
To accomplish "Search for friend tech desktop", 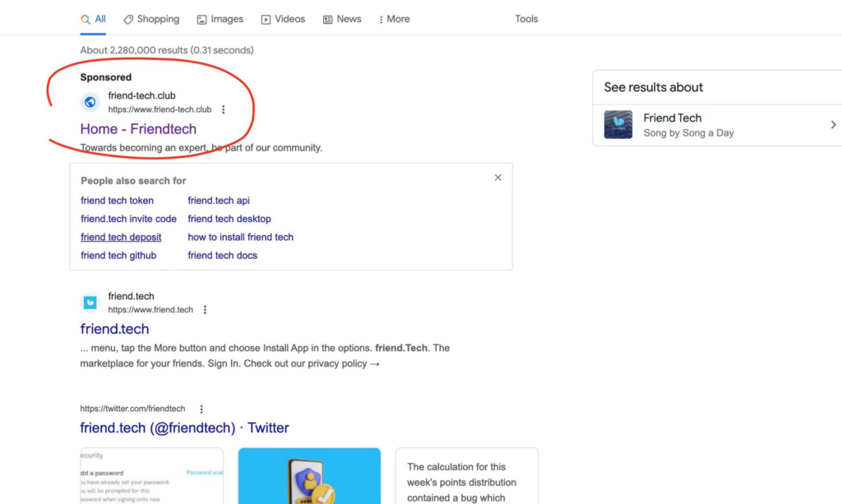I will 229,219.
